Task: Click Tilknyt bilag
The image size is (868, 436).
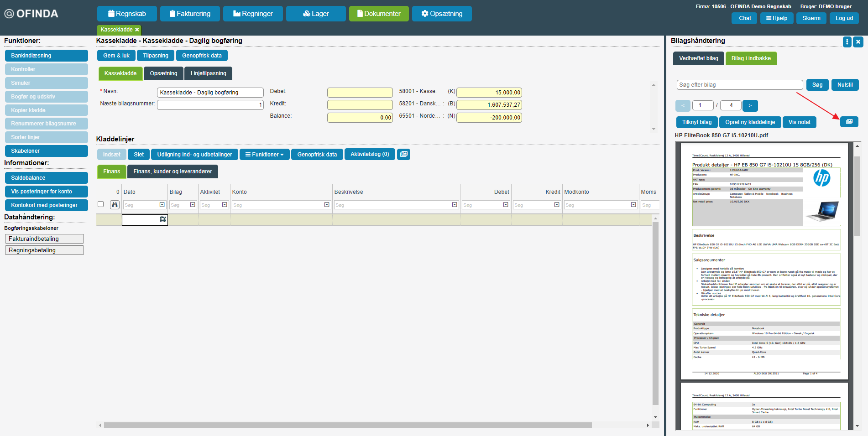Action: point(697,122)
